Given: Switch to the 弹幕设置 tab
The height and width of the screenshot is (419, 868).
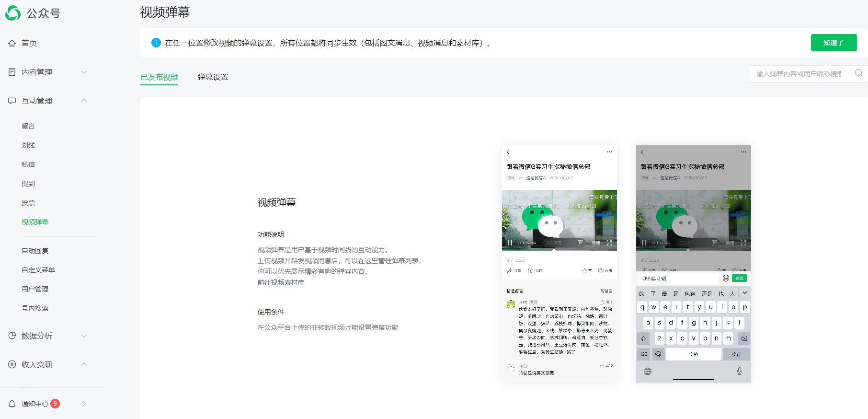Looking at the screenshot, I should tap(213, 77).
